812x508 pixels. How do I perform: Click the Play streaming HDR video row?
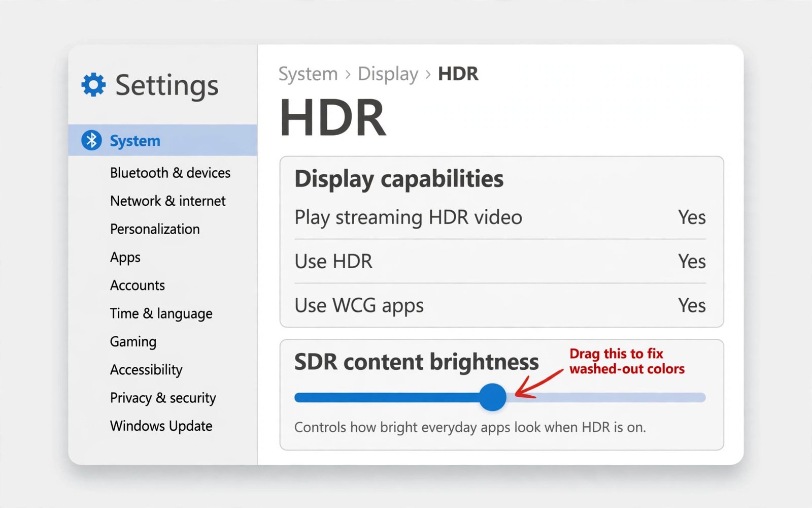coord(500,217)
